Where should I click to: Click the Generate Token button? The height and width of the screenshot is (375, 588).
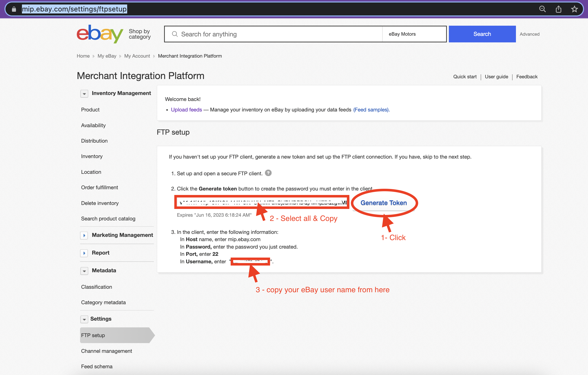click(384, 203)
